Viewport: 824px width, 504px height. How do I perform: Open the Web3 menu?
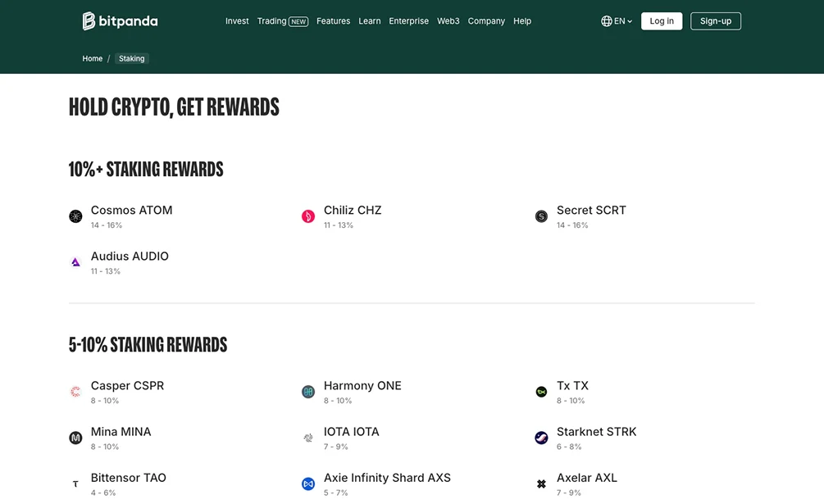pyautogui.click(x=448, y=21)
